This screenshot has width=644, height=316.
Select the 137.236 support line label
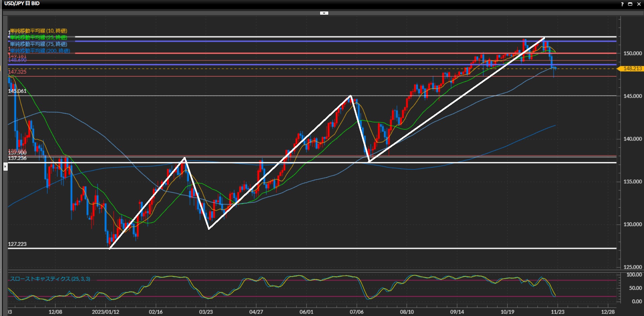tap(17, 158)
